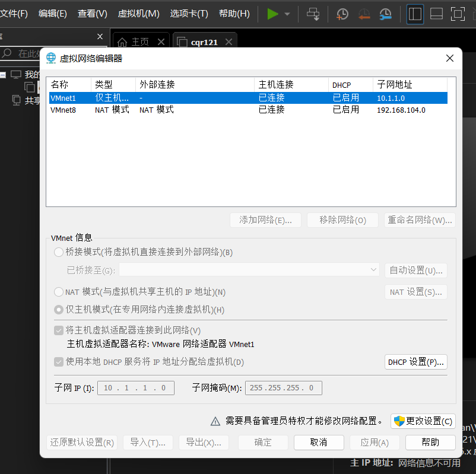Select the NAT 模式 radio button
This screenshot has height=474, width=476.
[x=59, y=292]
